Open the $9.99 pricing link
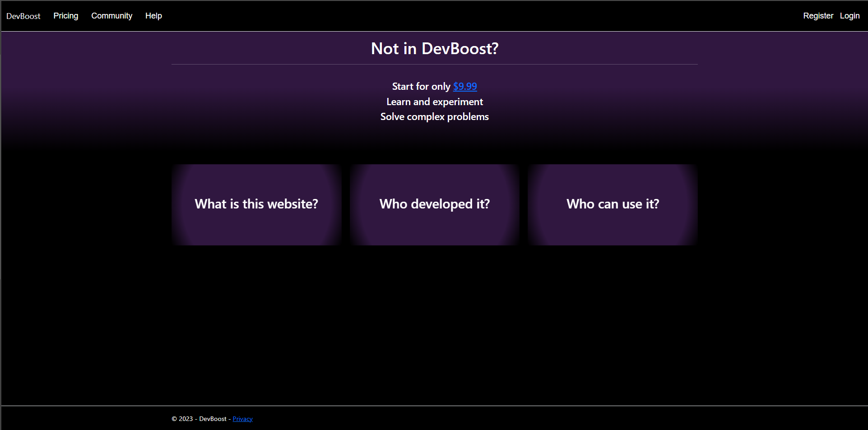This screenshot has height=430, width=868. click(x=465, y=86)
